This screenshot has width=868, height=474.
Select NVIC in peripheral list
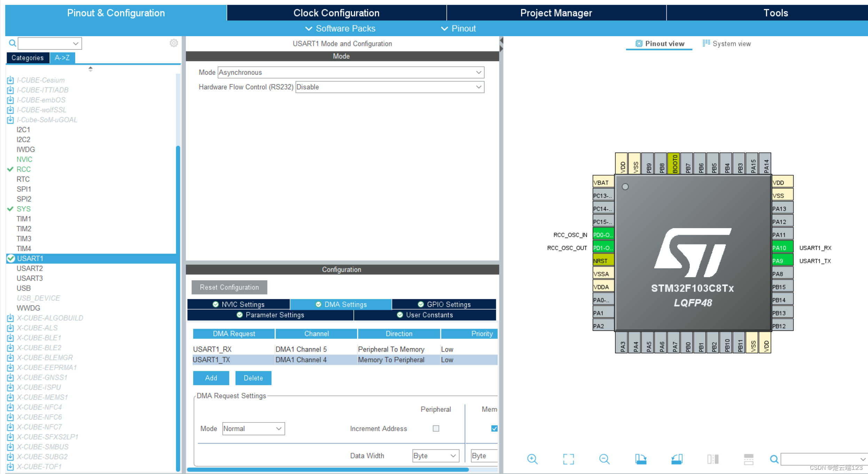tap(24, 159)
